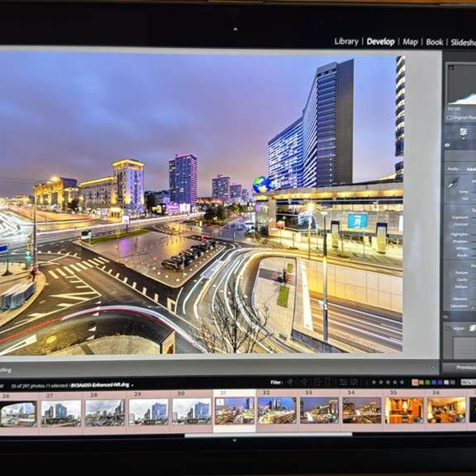Viewport: 476px width, 476px height.
Task: Filter by the first rating star
Action: (x=374, y=382)
